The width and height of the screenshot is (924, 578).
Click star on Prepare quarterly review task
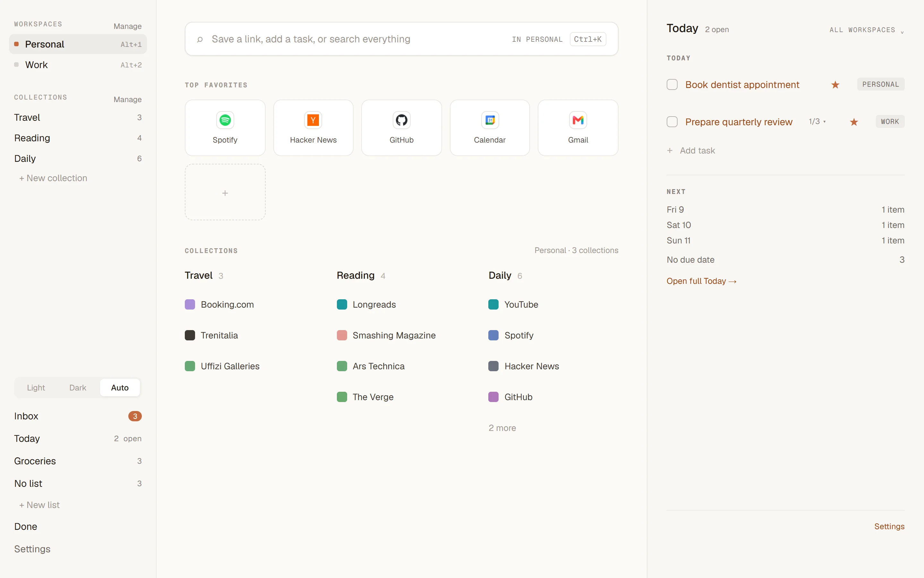(854, 122)
